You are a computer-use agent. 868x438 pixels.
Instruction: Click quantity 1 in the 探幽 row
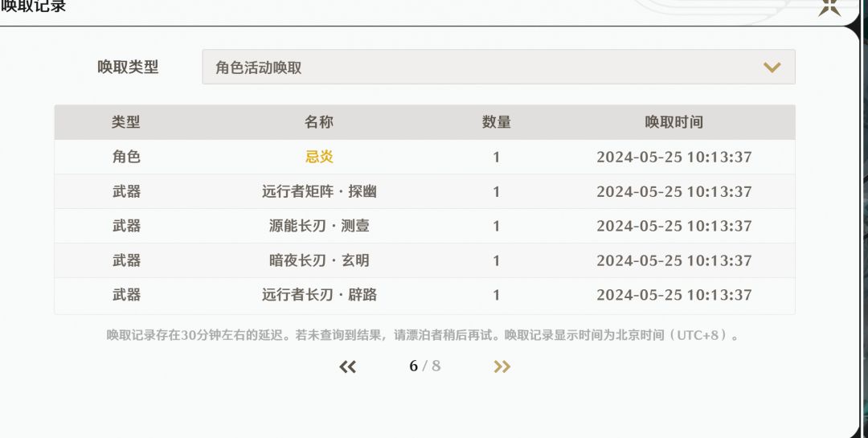497,191
